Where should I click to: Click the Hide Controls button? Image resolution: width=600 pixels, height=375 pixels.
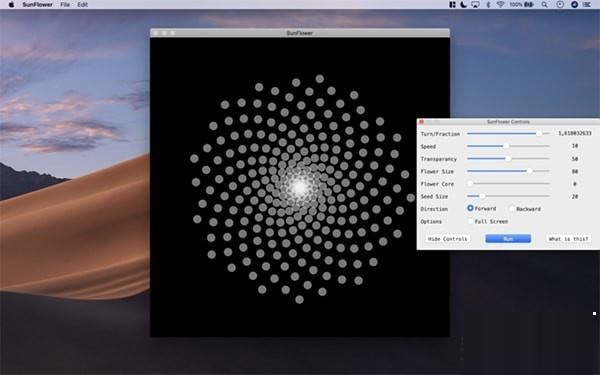coord(448,239)
